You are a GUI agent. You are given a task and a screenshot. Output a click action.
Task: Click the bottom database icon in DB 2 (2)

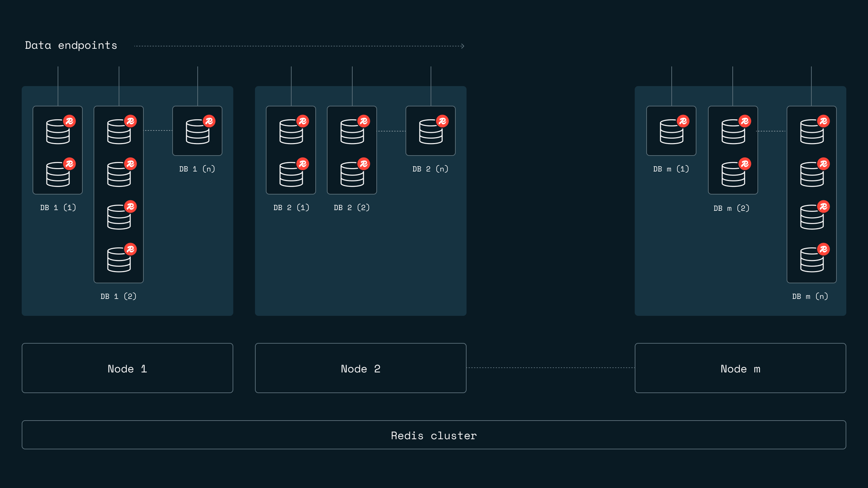355,172
